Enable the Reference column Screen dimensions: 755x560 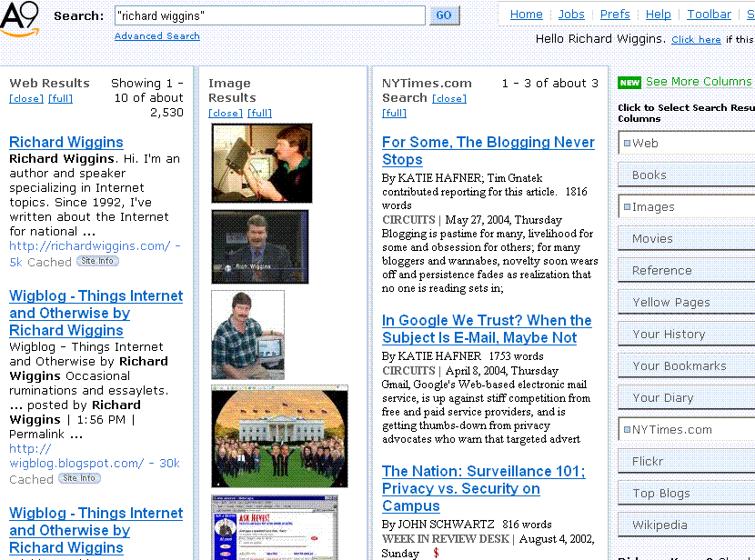tap(687, 270)
